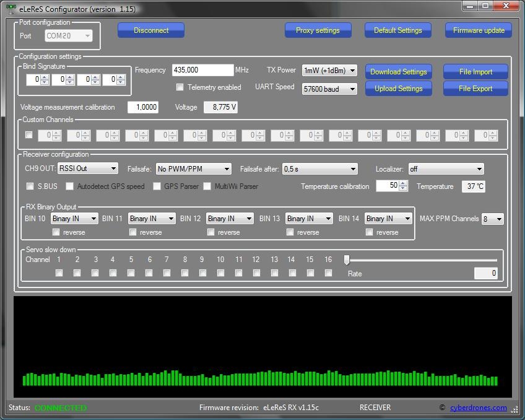Click the Frequency input field
This screenshot has height=420, width=525.
coord(202,71)
